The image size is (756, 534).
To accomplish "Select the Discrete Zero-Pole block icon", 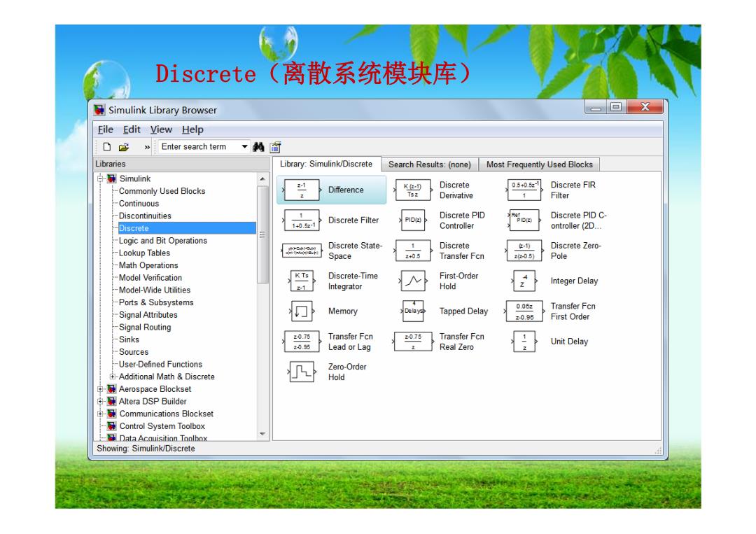I will [x=524, y=251].
